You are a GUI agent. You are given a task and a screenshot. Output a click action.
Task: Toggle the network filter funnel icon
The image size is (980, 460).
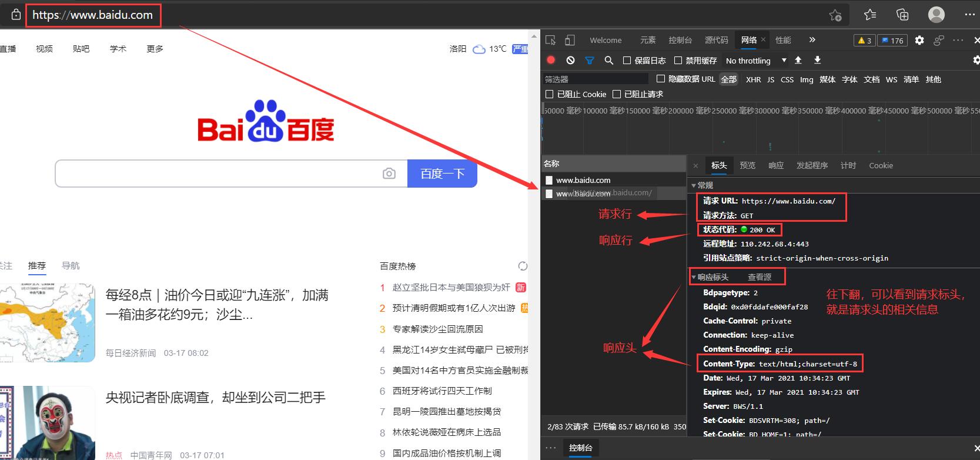pyautogui.click(x=590, y=60)
